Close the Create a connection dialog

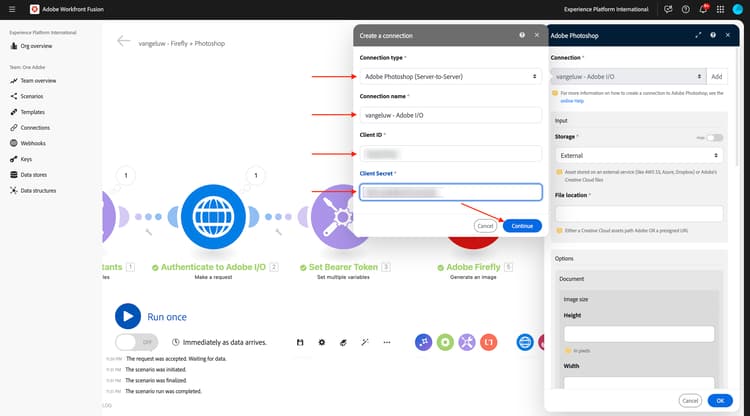point(536,35)
